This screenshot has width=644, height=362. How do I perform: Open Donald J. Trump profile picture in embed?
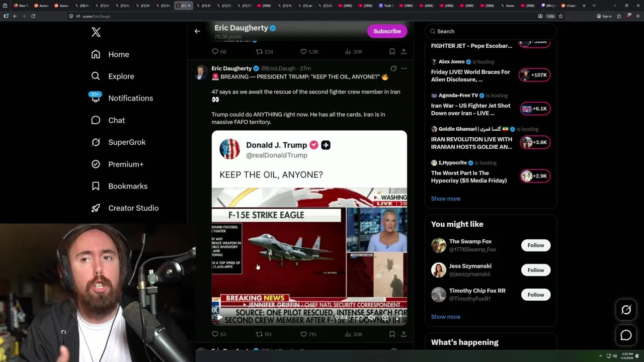point(229,149)
